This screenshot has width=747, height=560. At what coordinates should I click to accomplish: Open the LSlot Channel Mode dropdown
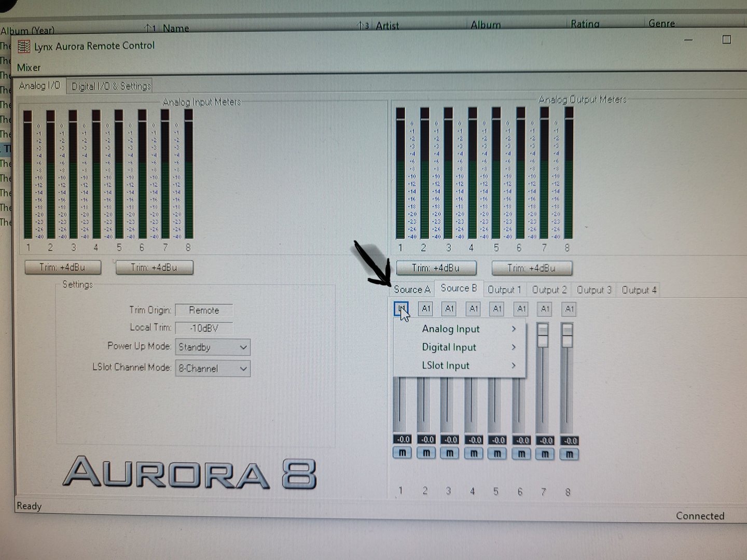pyautogui.click(x=213, y=368)
